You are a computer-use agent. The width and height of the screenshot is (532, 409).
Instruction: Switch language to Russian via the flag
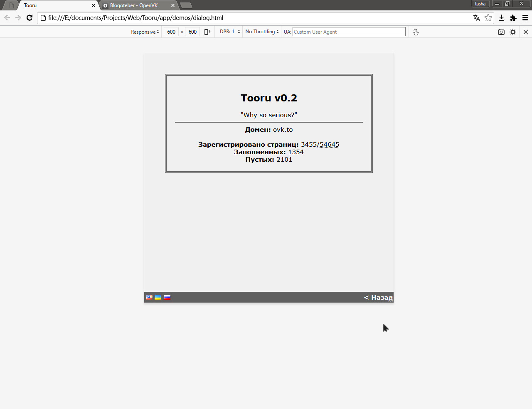[x=167, y=297]
